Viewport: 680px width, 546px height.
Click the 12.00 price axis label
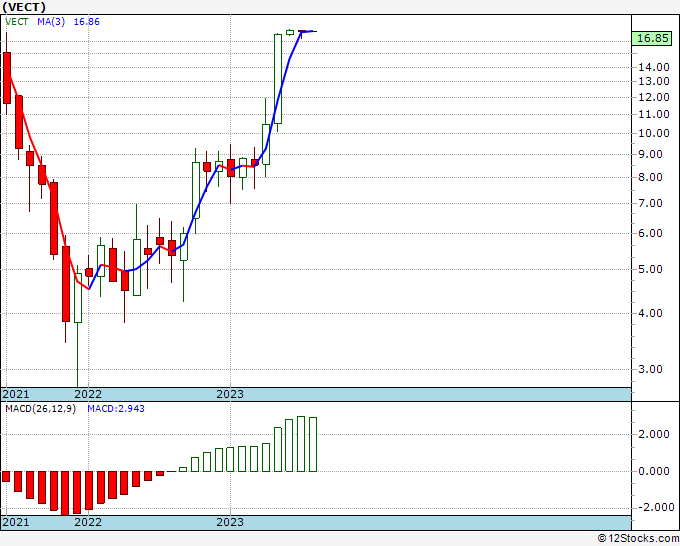click(654, 97)
